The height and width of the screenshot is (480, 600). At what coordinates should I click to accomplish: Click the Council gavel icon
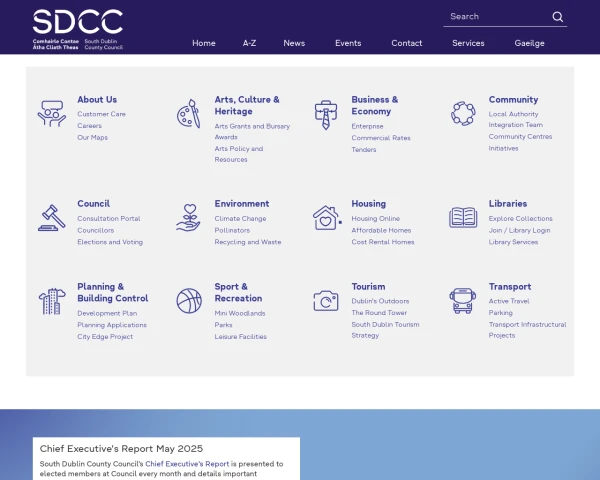pyautogui.click(x=52, y=218)
